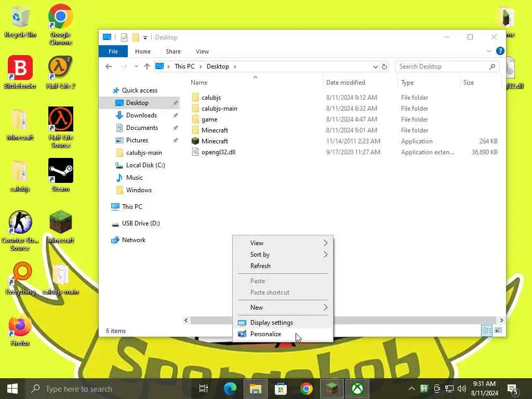The image size is (532, 399).
Task: Expand the Sort by submenu
Action: click(x=283, y=255)
